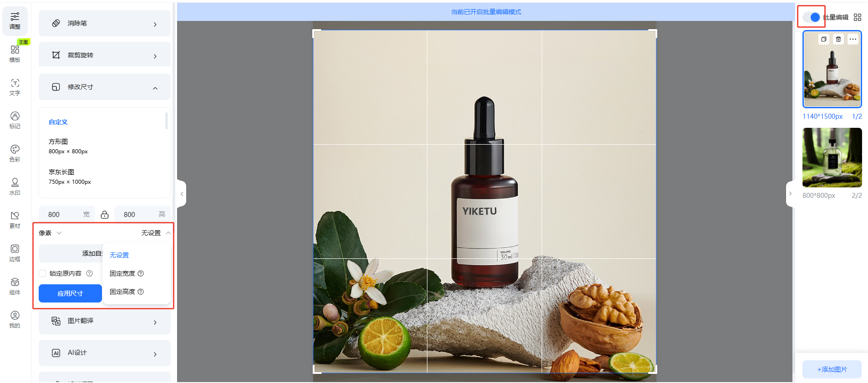Click the top-right crop corner handle
Viewport: 868px width, 383px height.
[x=653, y=33]
